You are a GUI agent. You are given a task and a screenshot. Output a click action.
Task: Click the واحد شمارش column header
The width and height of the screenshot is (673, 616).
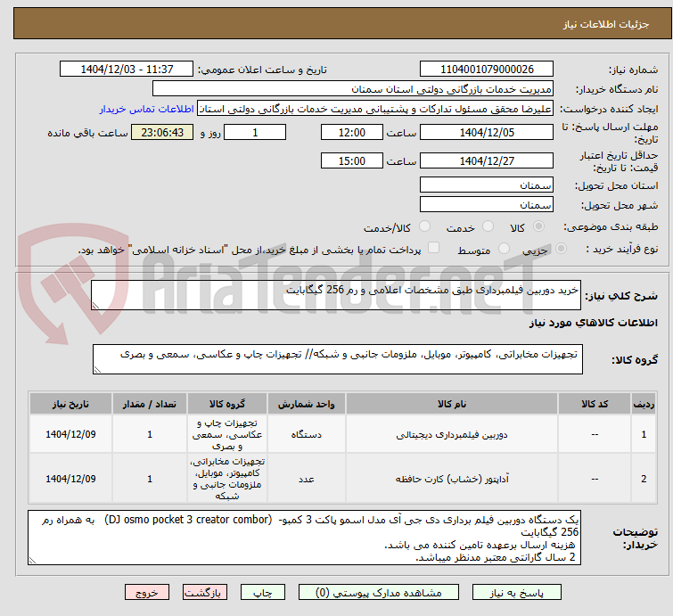coord(307,405)
